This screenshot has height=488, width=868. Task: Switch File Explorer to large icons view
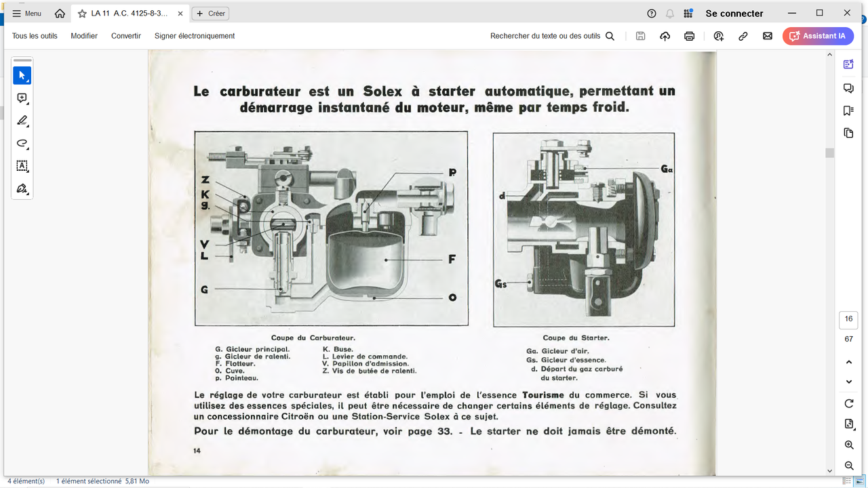(x=859, y=481)
